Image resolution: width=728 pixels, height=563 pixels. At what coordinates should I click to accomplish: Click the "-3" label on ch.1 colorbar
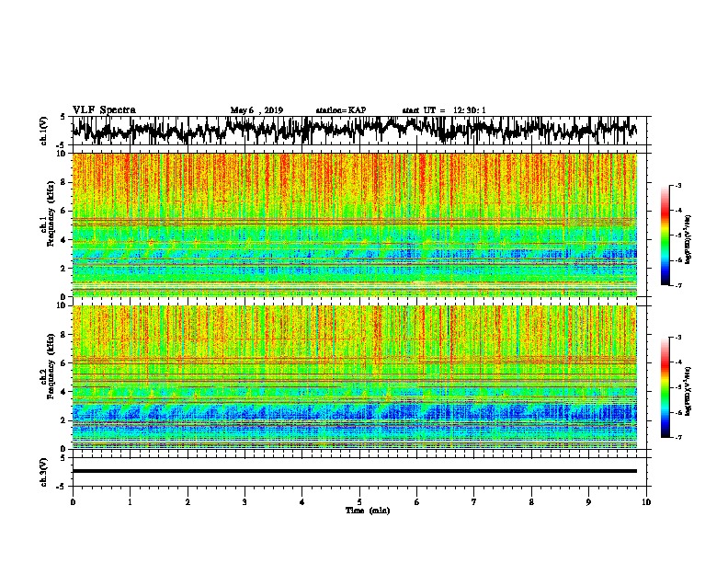click(x=677, y=185)
